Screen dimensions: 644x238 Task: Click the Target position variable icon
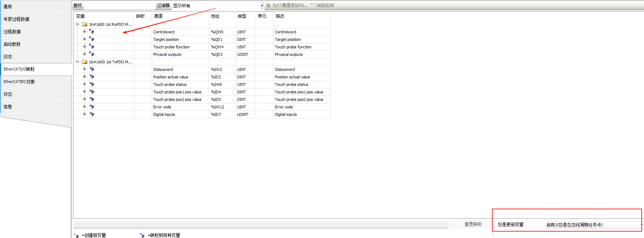(92, 39)
